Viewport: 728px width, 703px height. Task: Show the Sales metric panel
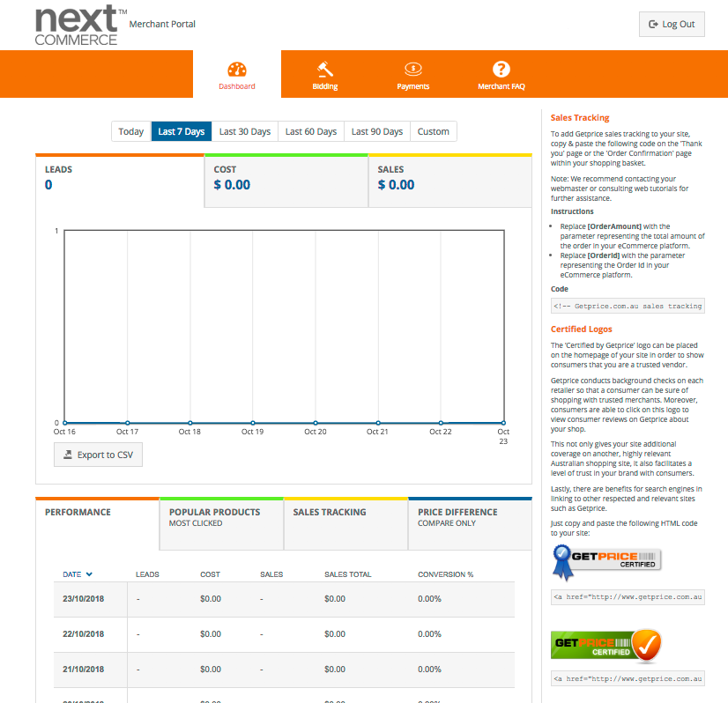[x=449, y=180]
